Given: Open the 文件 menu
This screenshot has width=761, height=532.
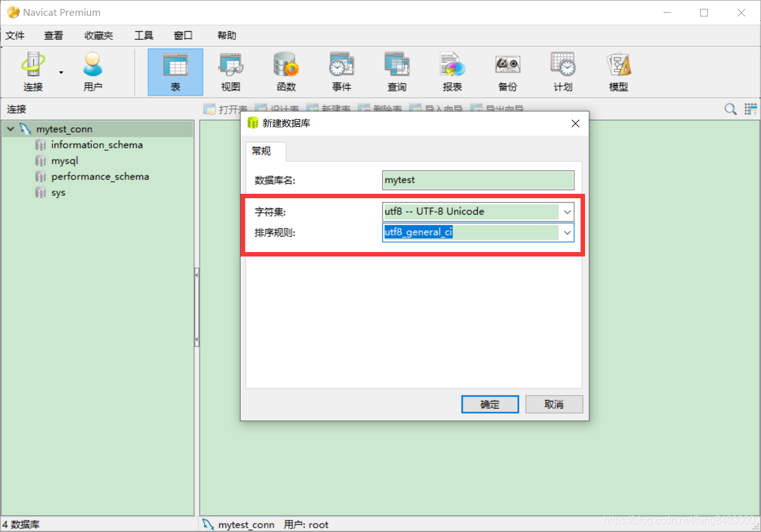Looking at the screenshot, I should [x=15, y=35].
